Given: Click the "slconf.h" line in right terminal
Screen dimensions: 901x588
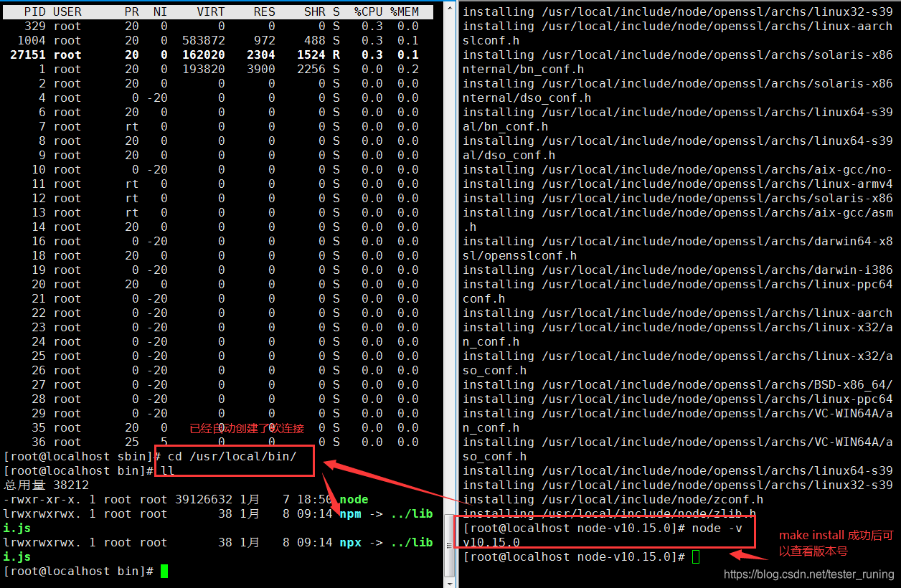Looking at the screenshot, I should tap(491, 40).
